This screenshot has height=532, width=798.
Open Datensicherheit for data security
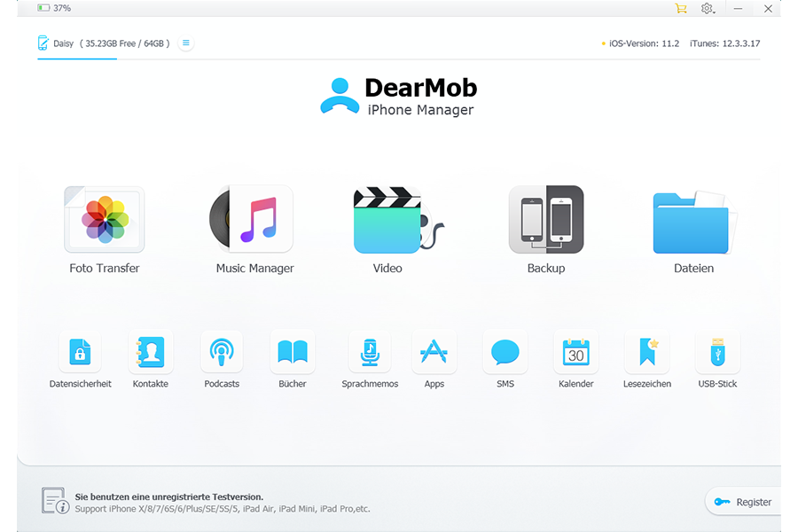(x=80, y=350)
